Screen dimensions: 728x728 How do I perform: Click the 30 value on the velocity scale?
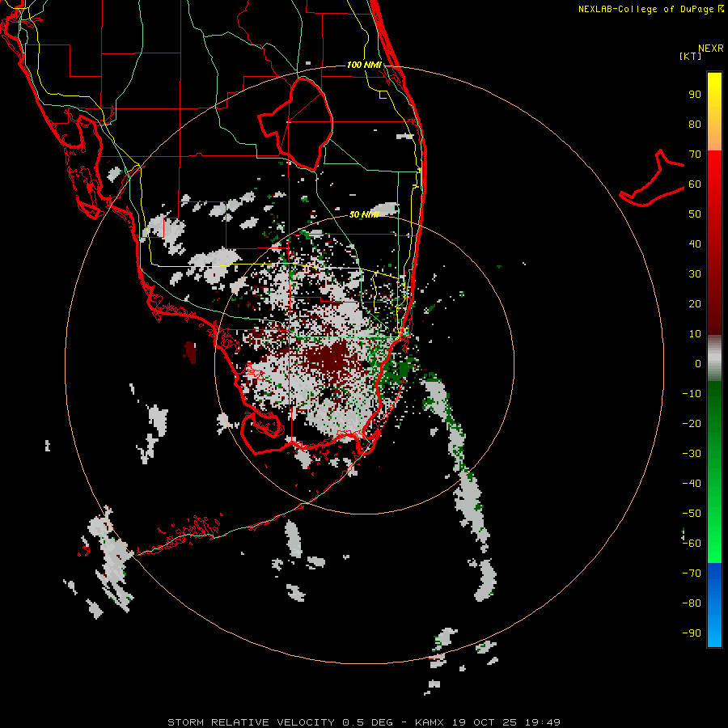coord(695,274)
